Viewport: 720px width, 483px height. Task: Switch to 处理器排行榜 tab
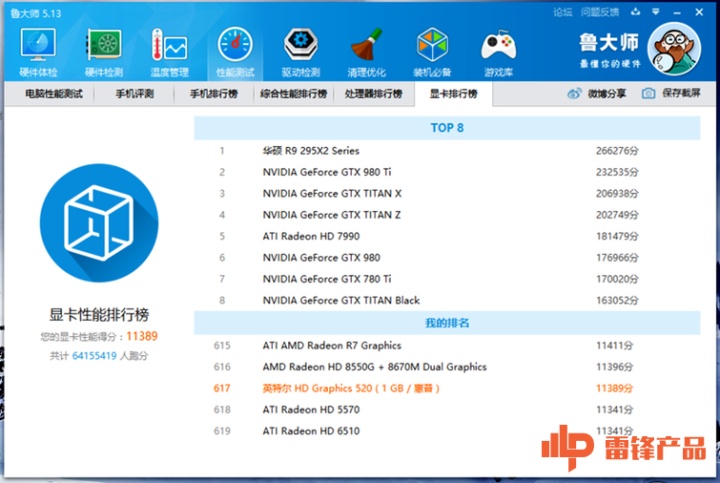[373, 94]
